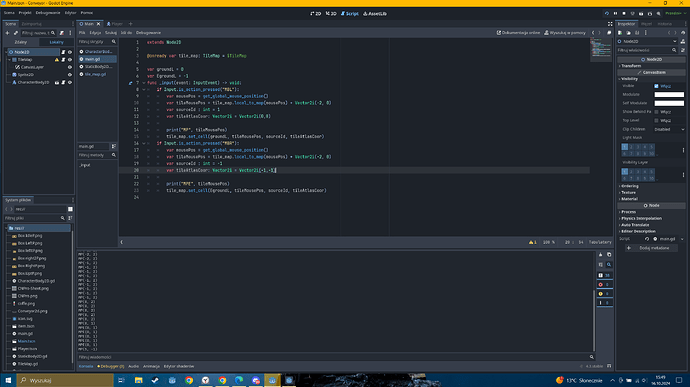Viewport: 690px width, 387px height.
Task: Open script icon on the CharacterBody2D node
Action: pyautogui.click(x=63, y=82)
